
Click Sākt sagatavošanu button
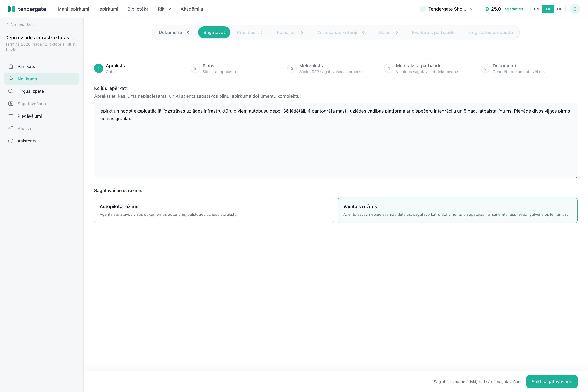[552, 382]
